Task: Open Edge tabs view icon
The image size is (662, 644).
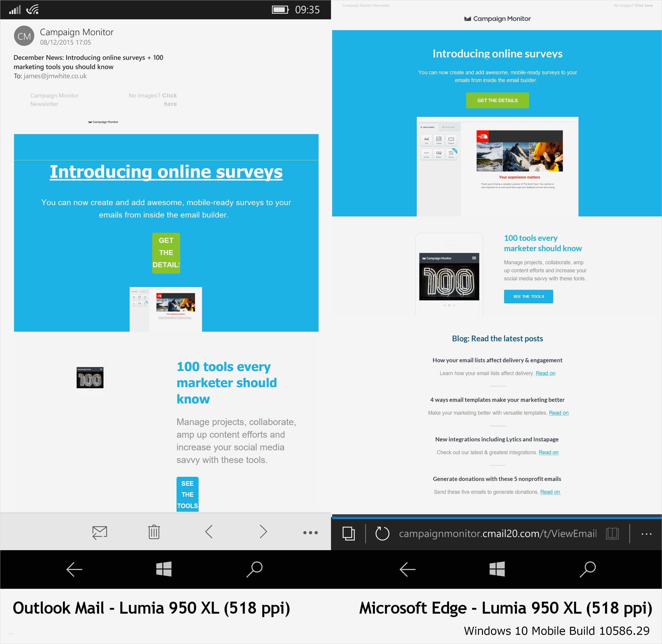Action: 348,533
